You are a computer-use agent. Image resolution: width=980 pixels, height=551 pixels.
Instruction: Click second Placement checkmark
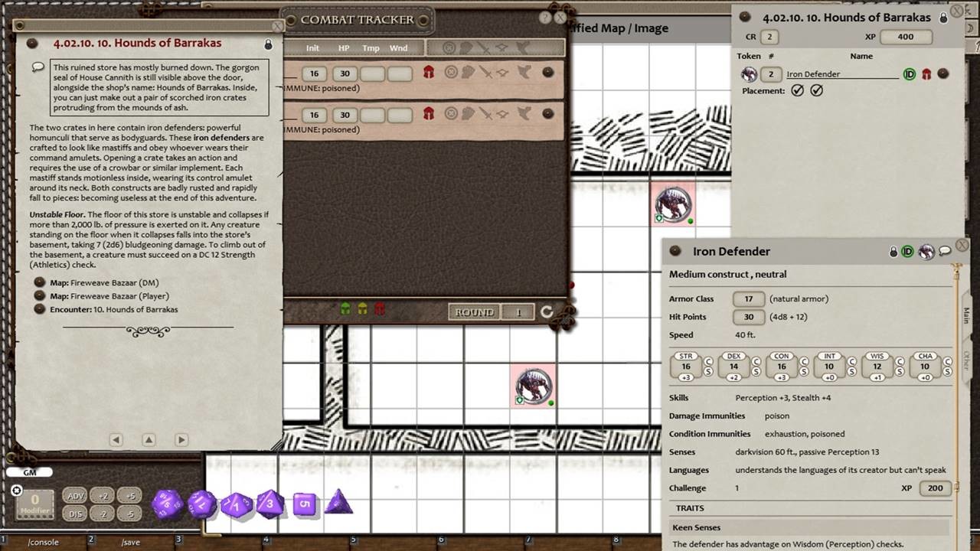(816, 90)
